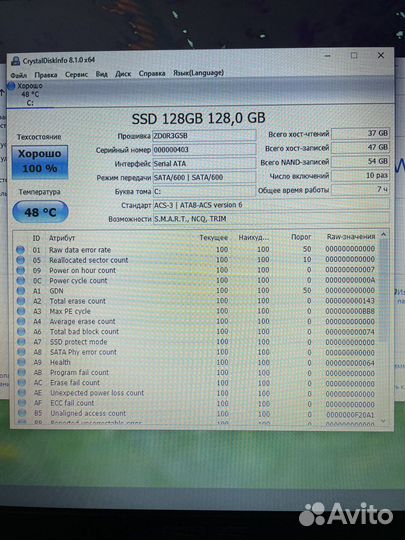
Task: Click the power-on count value 10 раз
Action: tap(360, 175)
